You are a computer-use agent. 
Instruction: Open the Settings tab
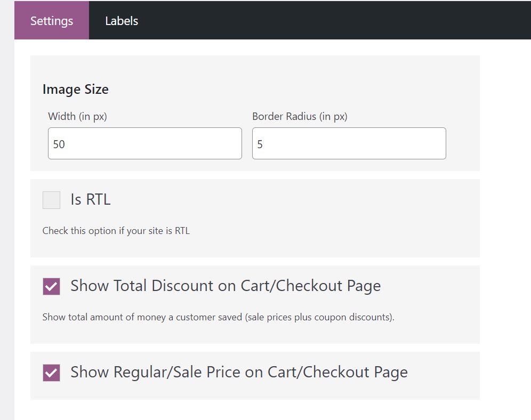click(x=52, y=21)
